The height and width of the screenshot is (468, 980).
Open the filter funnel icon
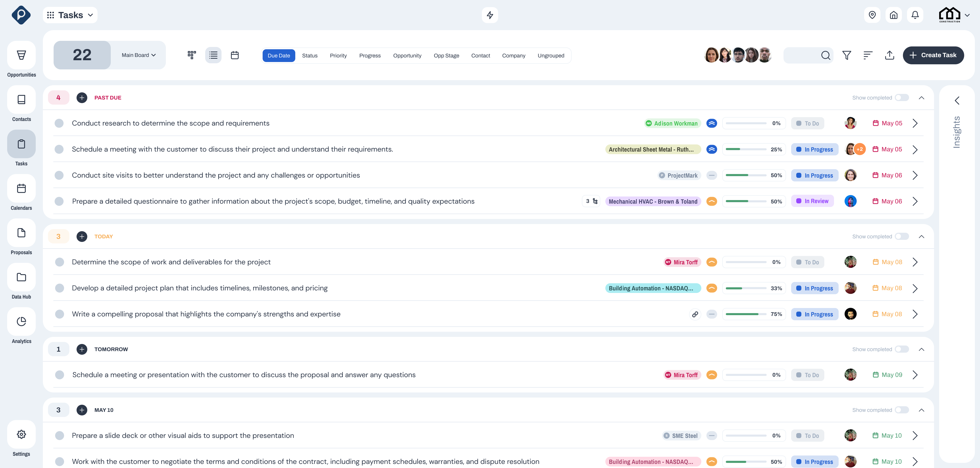pos(847,56)
